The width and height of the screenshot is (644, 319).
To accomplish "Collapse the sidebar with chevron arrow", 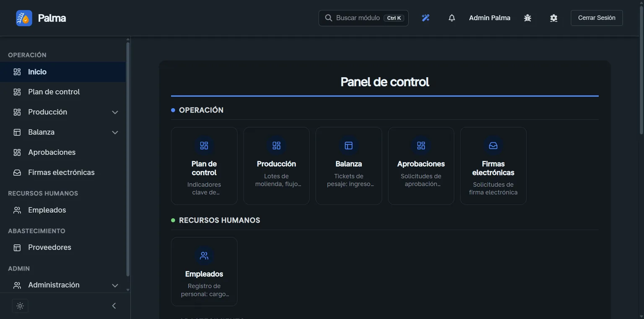I will click(x=114, y=306).
